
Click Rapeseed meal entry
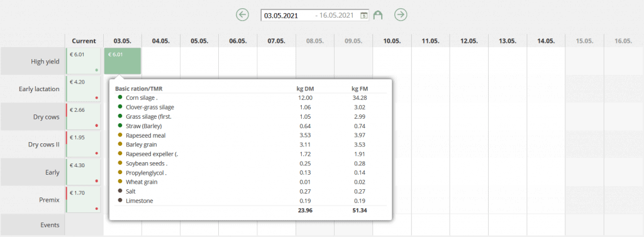[146, 135]
